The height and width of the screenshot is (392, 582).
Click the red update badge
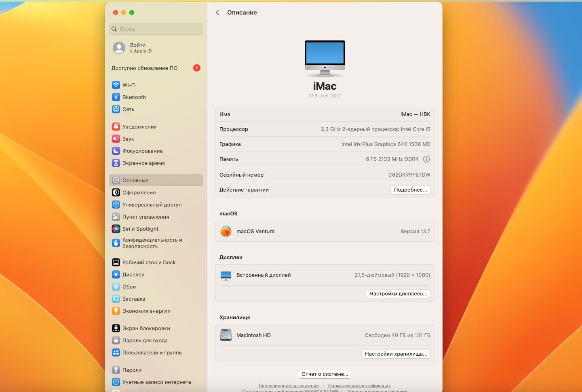click(x=197, y=68)
